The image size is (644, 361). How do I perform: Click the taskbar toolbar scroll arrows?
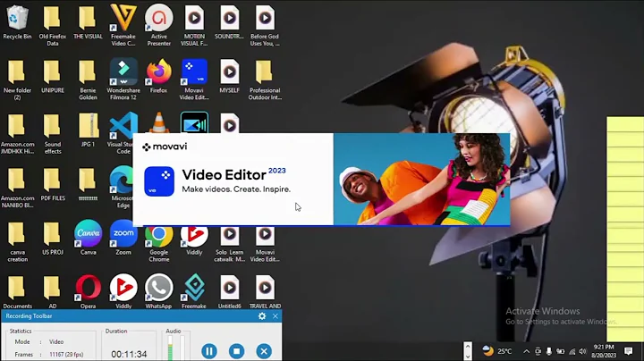coord(468,351)
